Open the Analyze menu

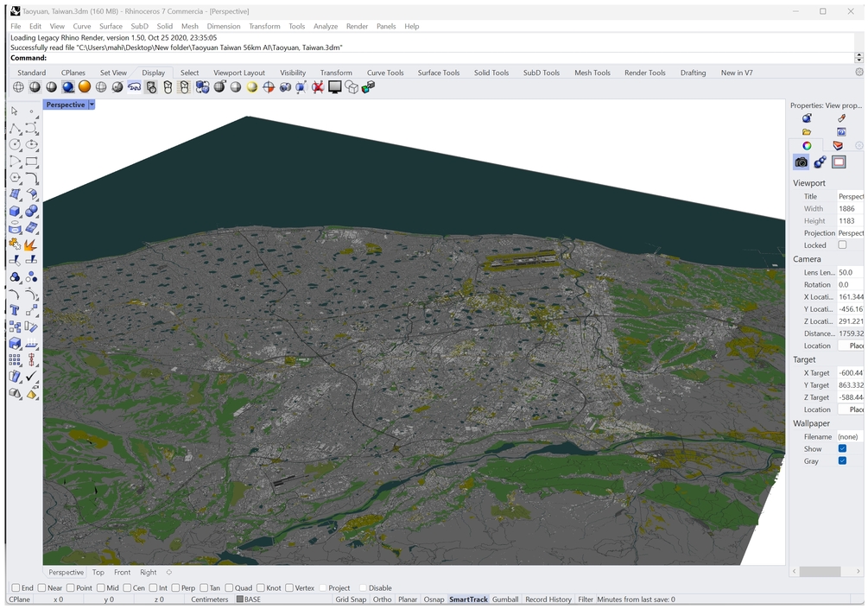(326, 27)
